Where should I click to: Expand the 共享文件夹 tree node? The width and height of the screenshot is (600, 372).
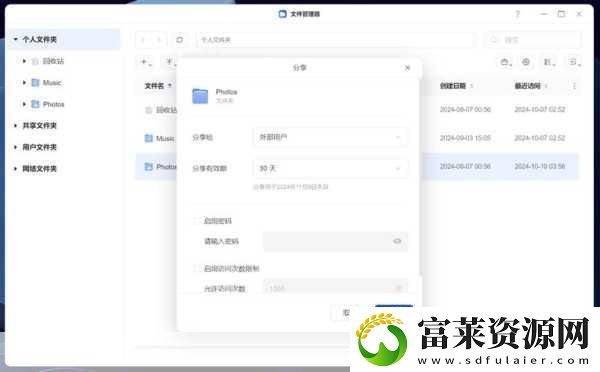16,126
